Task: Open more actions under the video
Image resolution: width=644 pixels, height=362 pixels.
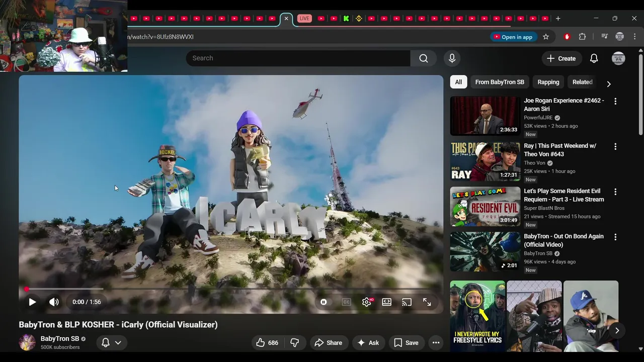Action: pyautogui.click(x=436, y=343)
